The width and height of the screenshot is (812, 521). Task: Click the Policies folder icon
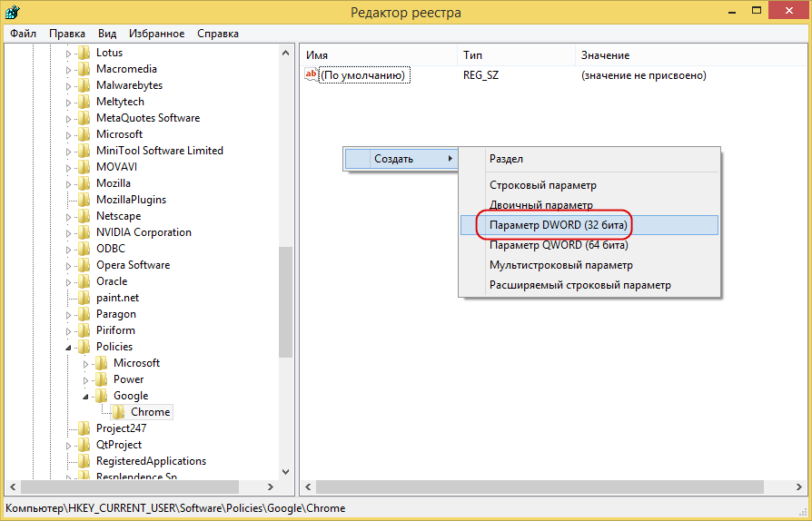coord(84,347)
